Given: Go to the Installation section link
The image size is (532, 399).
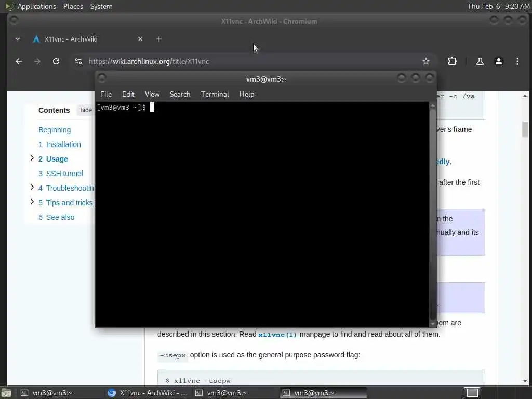Looking at the screenshot, I should pos(60,144).
